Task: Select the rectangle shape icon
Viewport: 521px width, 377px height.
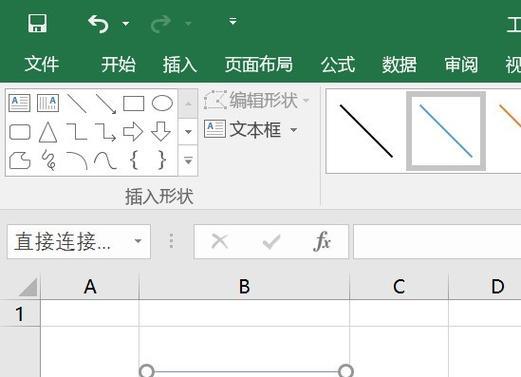Action: point(134,103)
